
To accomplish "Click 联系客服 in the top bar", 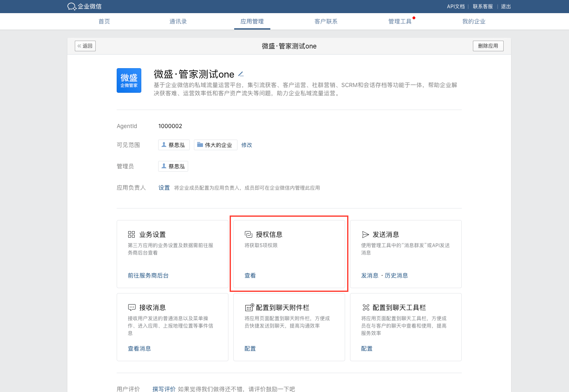I will (x=483, y=7).
